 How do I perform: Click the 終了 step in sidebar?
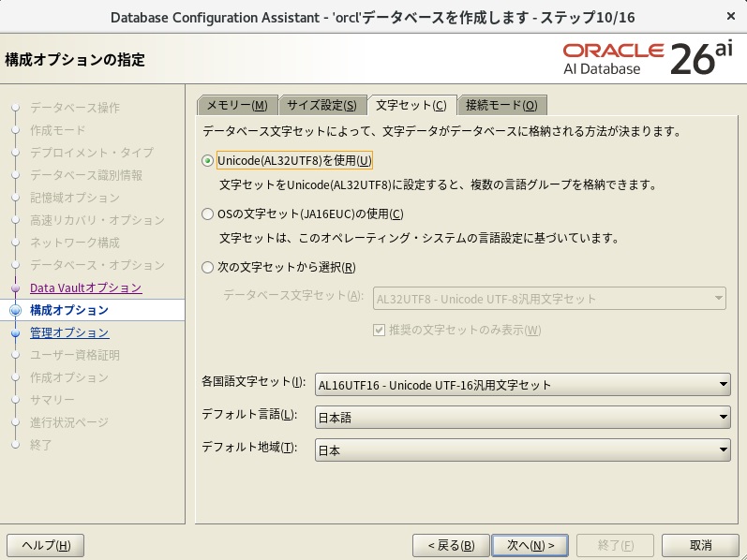tap(40, 445)
